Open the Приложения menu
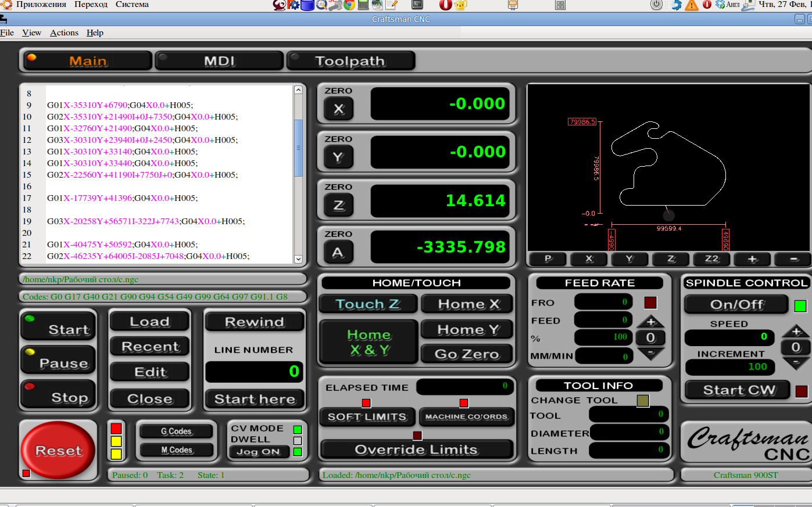Image resolution: width=812 pixels, height=507 pixels. [41, 5]
